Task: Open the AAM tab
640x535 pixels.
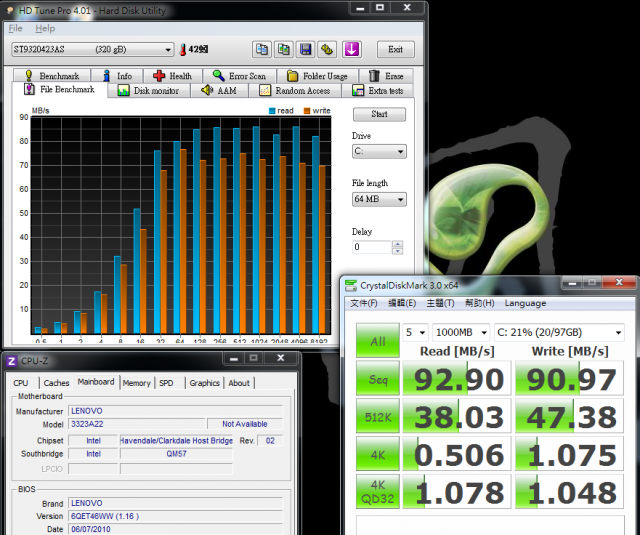Action: click(220, 91)
